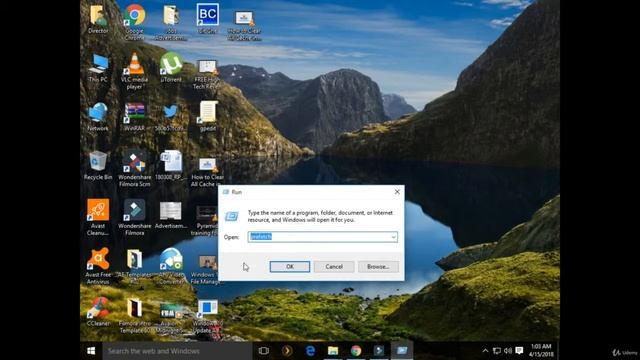Open Microsoft Edge from the taskbar
Image resolution: width=640 pixels, height=360 pixels.
click(310, 351)
